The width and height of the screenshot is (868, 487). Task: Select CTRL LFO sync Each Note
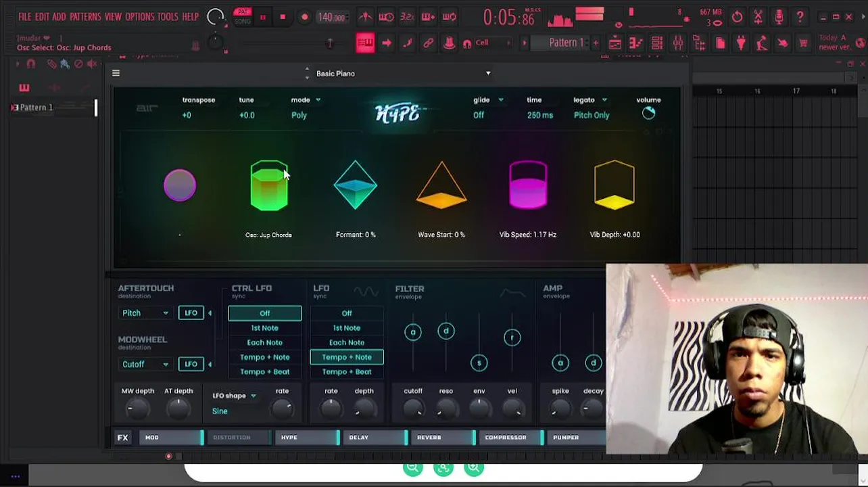coord(265,342)
